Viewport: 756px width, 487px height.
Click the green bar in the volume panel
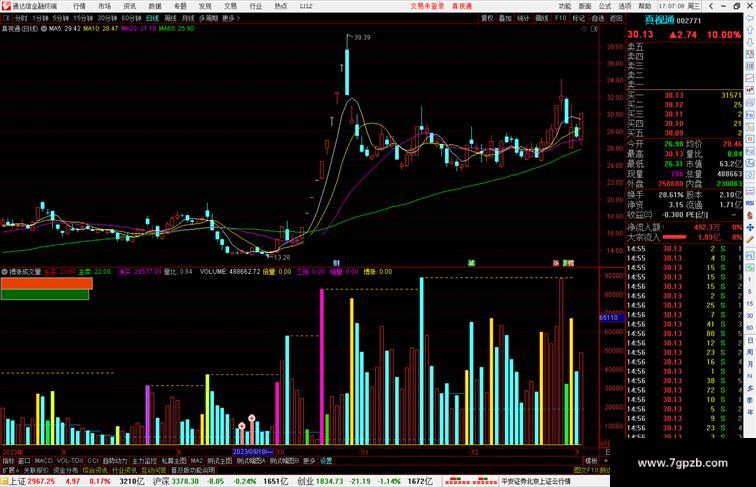(45, 295)
